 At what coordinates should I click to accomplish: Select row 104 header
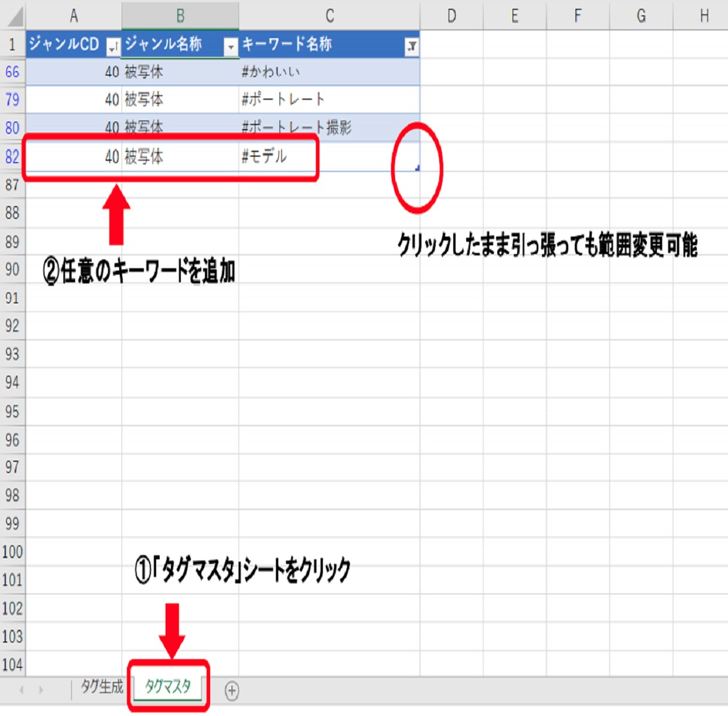pyautogui.click(x=13, y=665)
